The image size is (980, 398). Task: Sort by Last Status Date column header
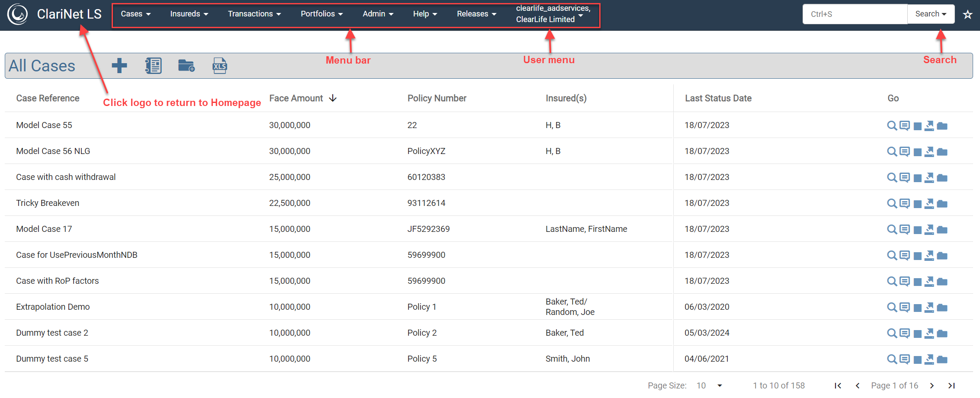[718, 98]
